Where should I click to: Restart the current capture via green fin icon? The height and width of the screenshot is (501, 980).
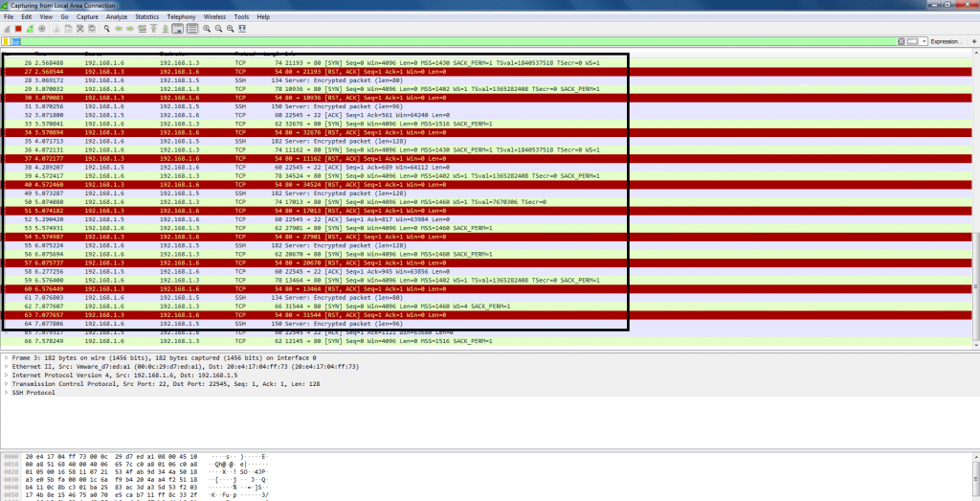(30, 29)
